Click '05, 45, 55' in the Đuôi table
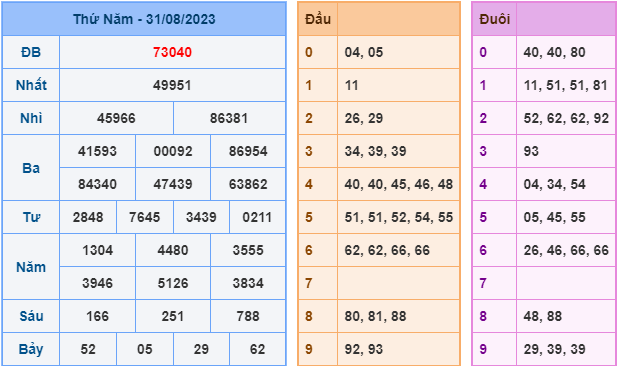This screenshot has width=618, height=366. click(555, 217)
